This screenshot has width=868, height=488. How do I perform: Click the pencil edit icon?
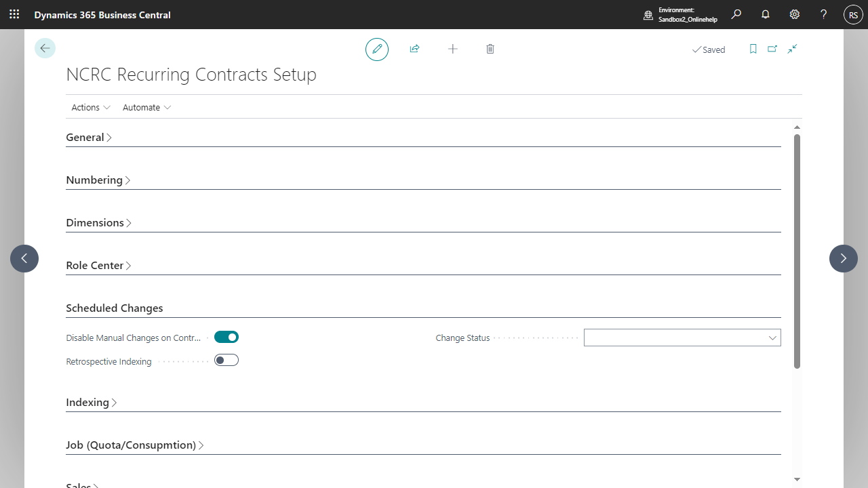click(377, 49)
